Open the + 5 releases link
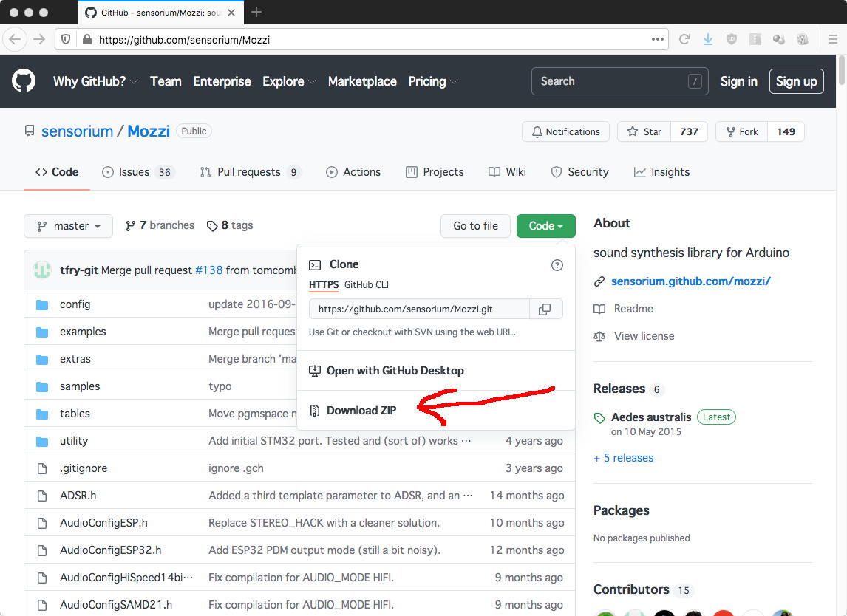Image resolution: width=847 pixels, height=616 pixels. pos(623,458)
